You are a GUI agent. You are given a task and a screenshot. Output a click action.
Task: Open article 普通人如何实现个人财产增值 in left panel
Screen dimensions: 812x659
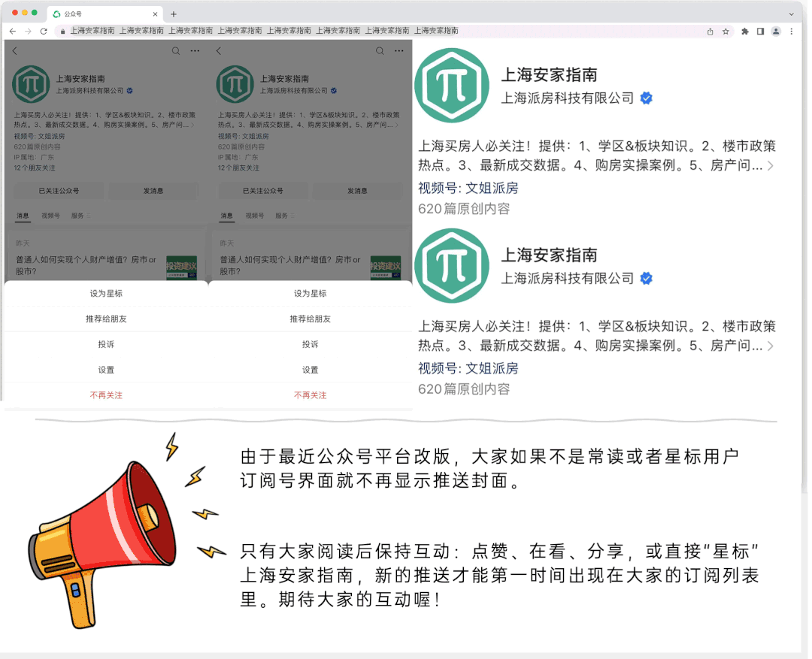point(86,265)
